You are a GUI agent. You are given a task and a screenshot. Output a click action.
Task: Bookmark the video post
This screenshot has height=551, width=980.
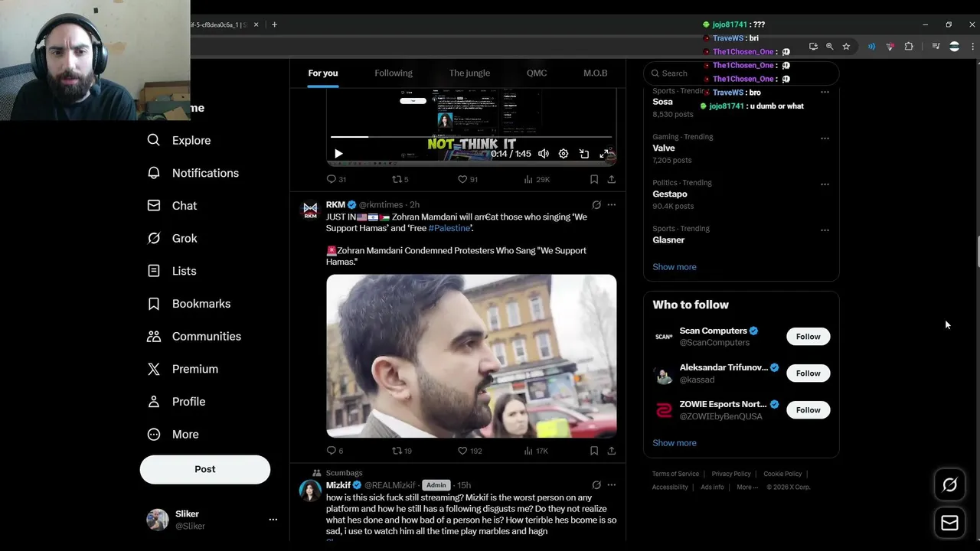[x=594, y=180]
